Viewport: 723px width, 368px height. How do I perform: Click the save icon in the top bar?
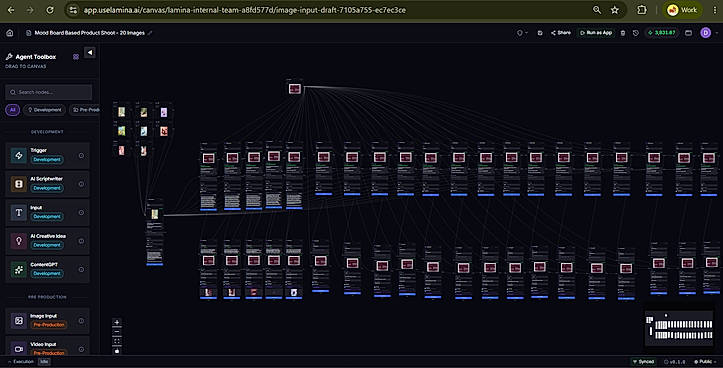coord(540,33)
